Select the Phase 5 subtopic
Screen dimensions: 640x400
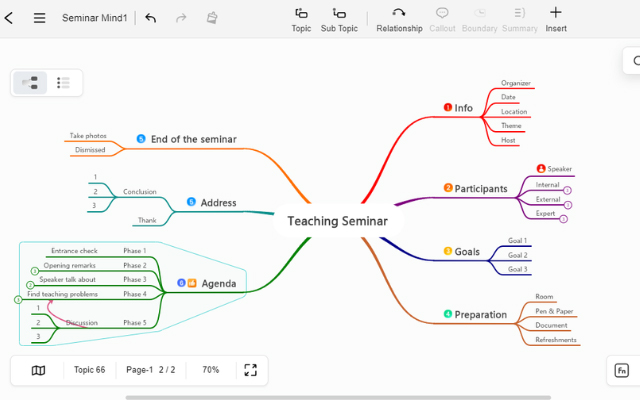[x=135, y=322]
